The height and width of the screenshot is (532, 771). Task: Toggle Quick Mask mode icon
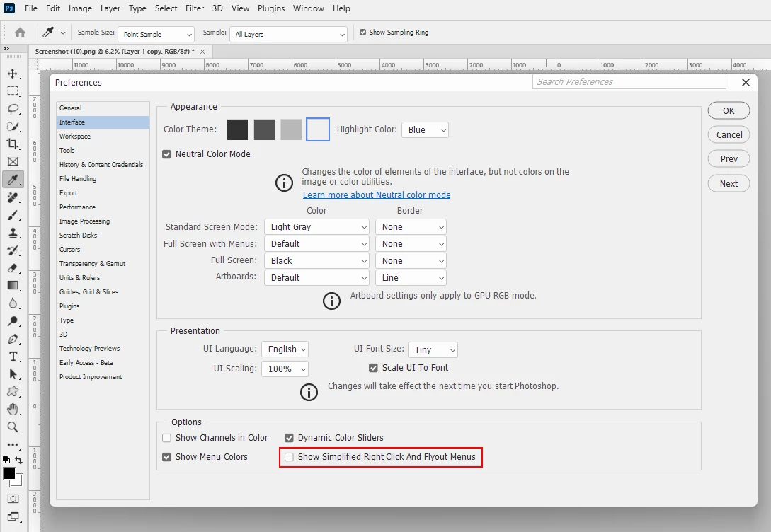(x=13, y=499)
